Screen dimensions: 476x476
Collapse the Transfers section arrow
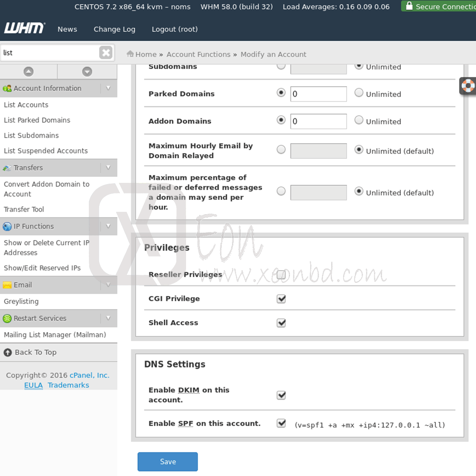[x=108, y=168]
